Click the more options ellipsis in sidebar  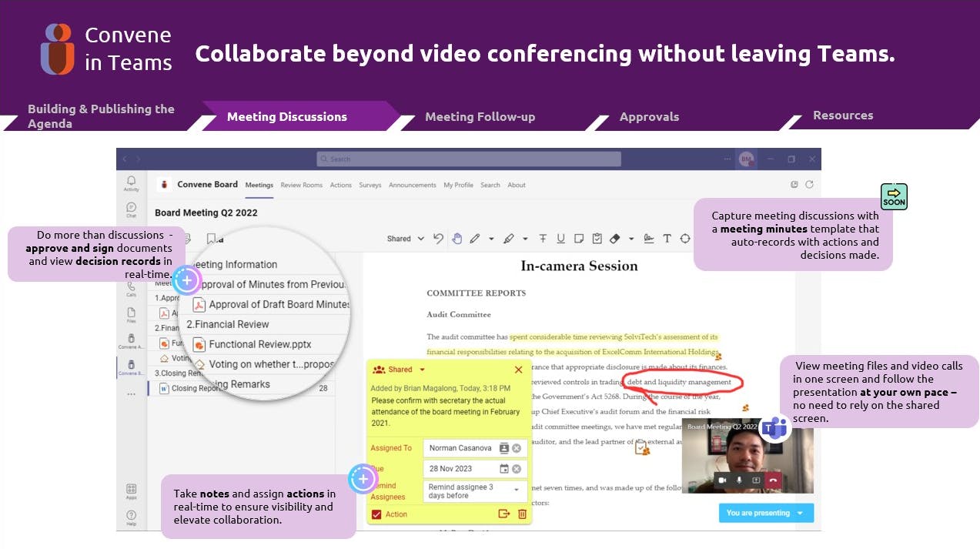click(x=131, y=394)
